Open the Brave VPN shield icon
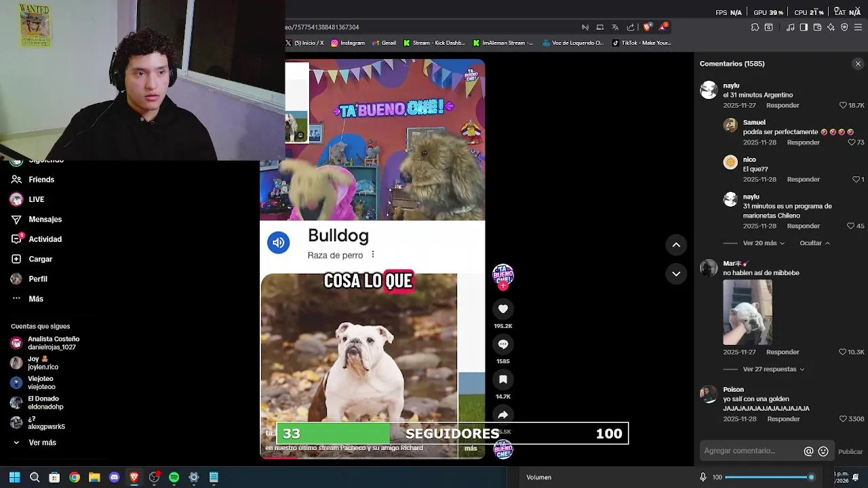The image size is (868, 488). point(844,27)
